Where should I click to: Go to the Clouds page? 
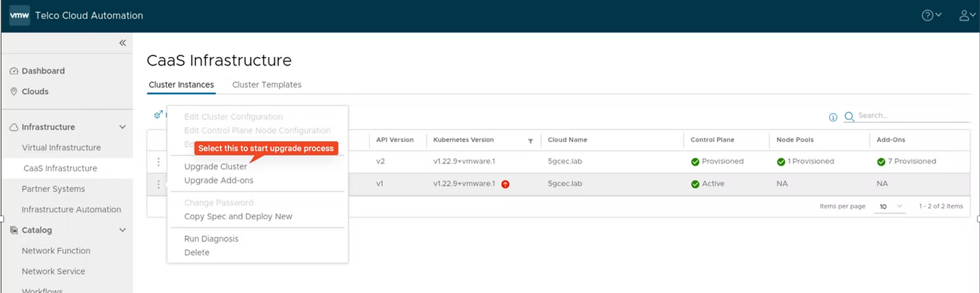pos(35,91)
